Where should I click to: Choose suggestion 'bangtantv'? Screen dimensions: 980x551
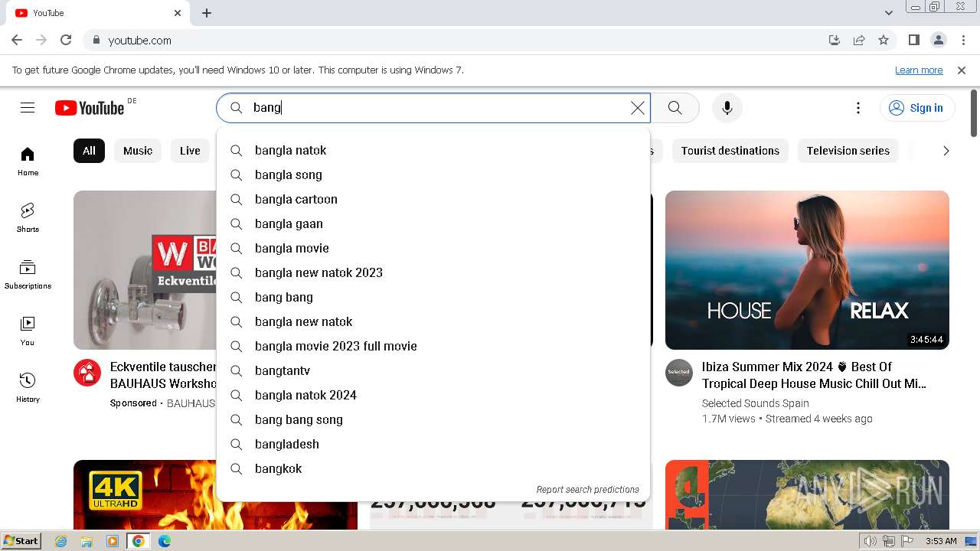pyautogui.click(x=433, y=370)
